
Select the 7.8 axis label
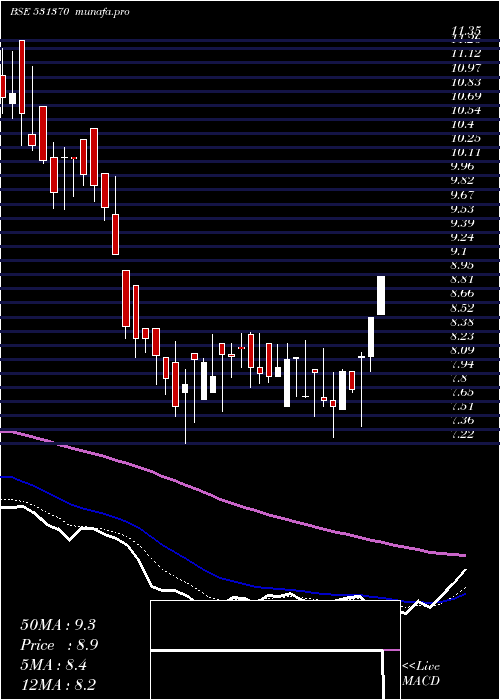click(x=459, y=378)
